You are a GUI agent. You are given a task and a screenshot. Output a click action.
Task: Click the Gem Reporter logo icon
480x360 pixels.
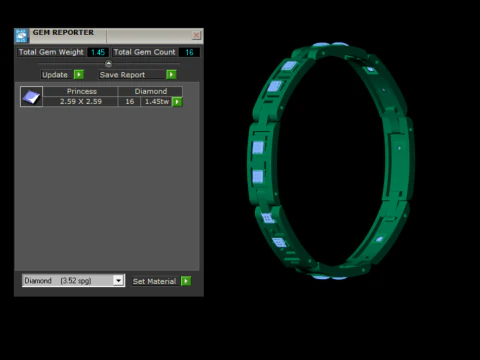coord(21,36)
